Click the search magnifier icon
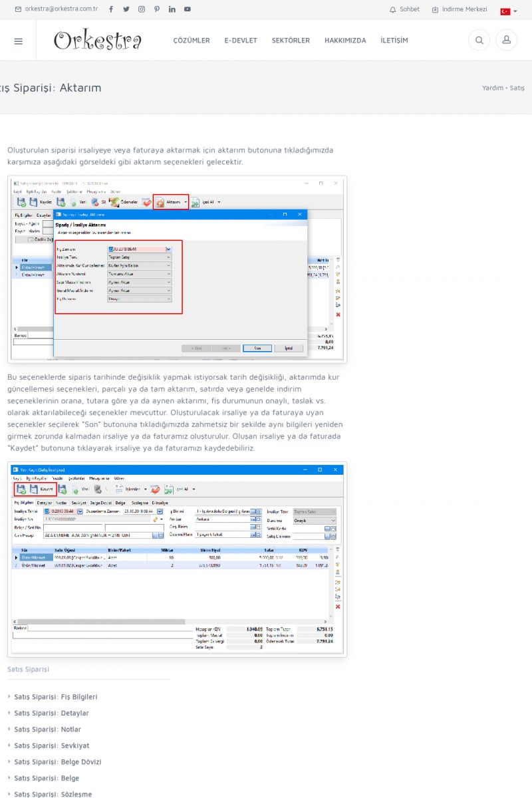This screenshot has height=798, width=532. 479,41
